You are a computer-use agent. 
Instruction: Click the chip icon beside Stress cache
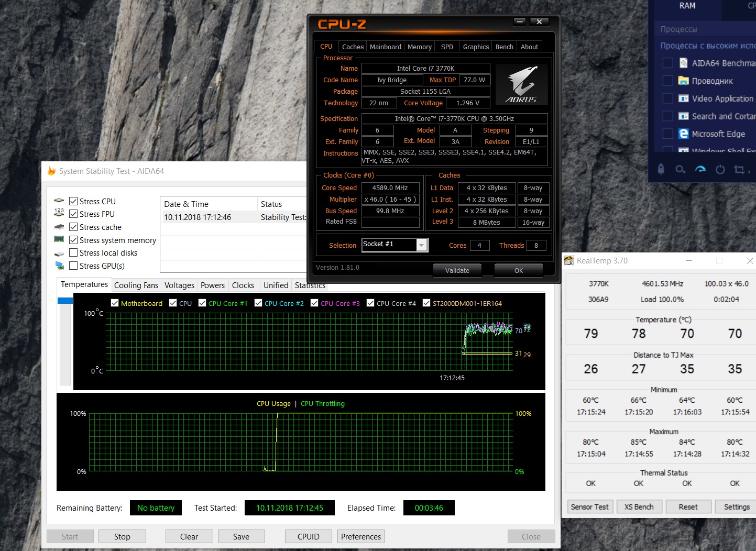pyautogui.click(x=59, y=227)
